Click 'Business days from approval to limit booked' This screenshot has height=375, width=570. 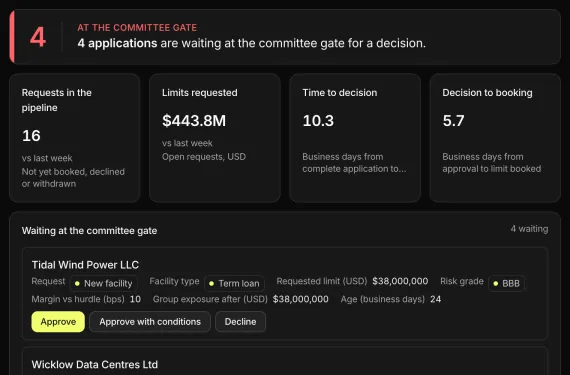point(491,163)
